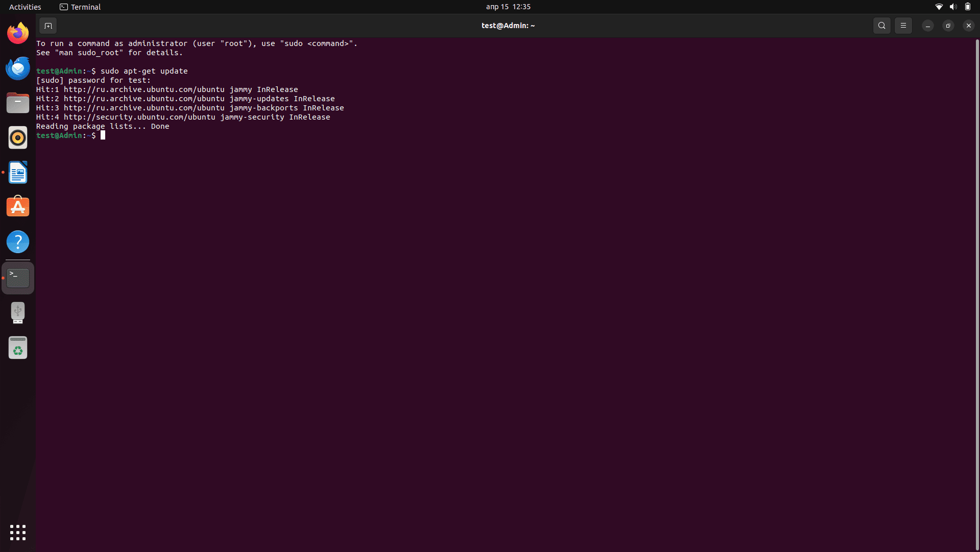Open the Activities overview

click(x=25, y=7)
